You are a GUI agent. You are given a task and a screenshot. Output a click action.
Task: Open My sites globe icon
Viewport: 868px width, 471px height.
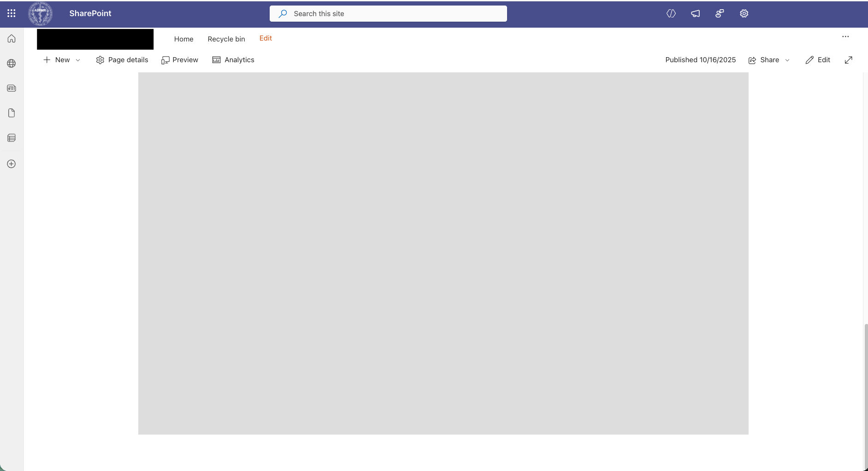12,64
